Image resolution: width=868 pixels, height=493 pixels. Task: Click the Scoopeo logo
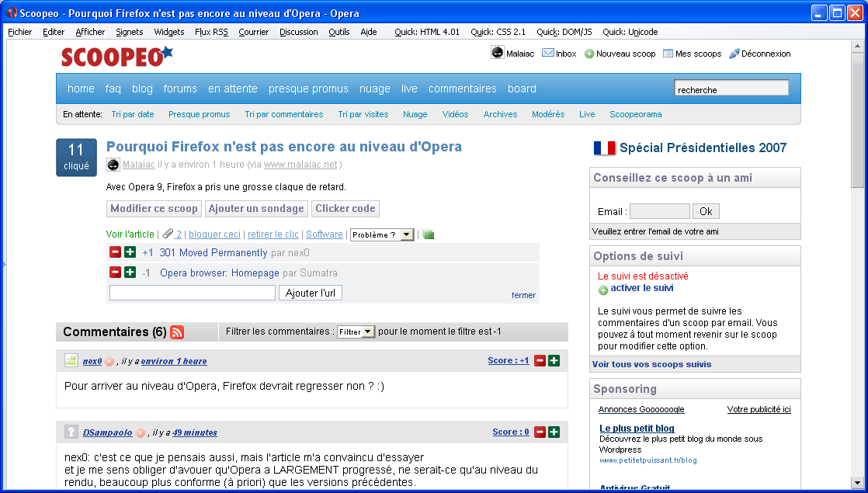117,57
